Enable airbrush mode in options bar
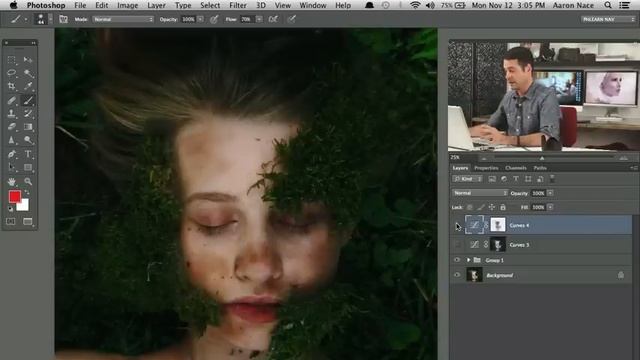 point(273,19)
